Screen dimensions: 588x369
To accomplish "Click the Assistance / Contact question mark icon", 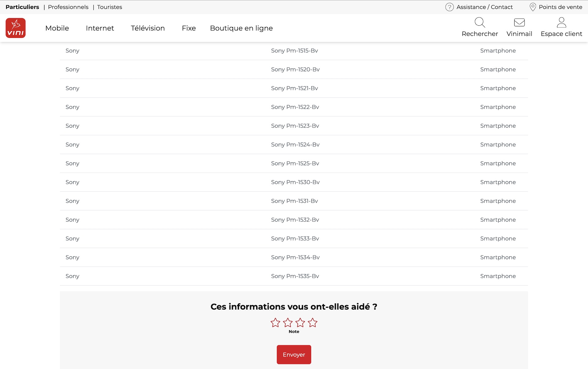I will [x=449, y=7].
